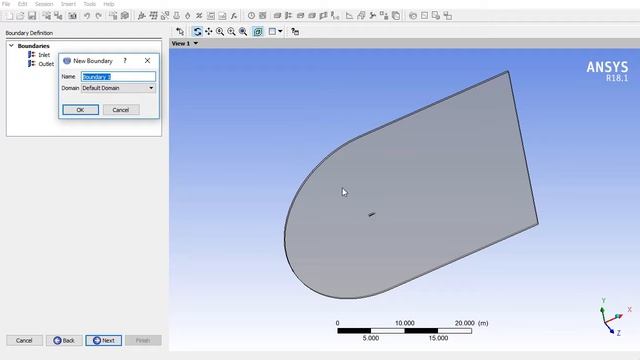This screenshot has width=640, height=360.
Task: Click the grid mesh icon in top toolbar
Action: (x=153, y=16)
